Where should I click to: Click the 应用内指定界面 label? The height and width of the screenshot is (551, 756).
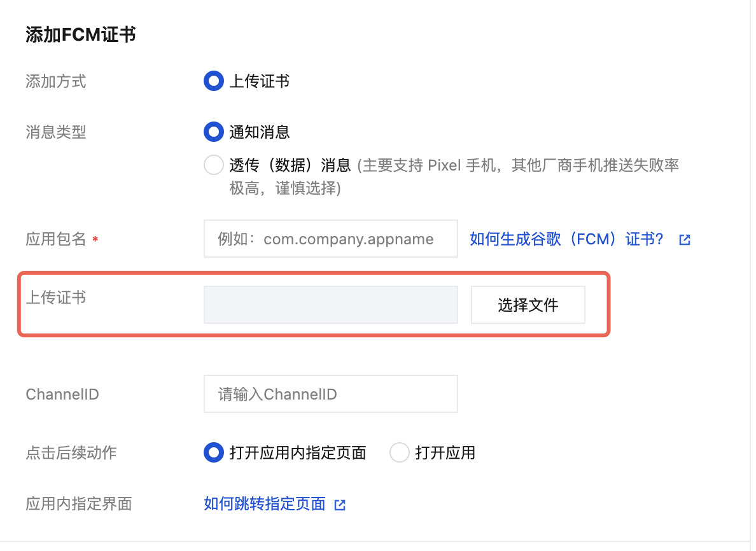[79, 504]
